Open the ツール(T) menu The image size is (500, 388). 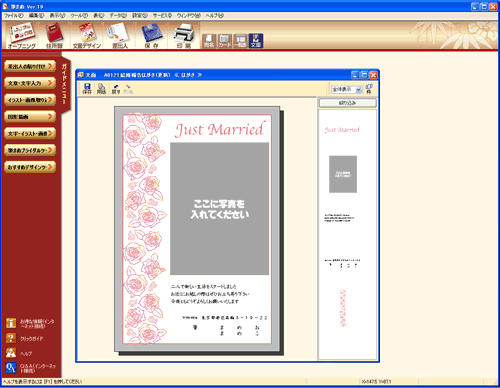pyautogui.click(x=79, y=16)
